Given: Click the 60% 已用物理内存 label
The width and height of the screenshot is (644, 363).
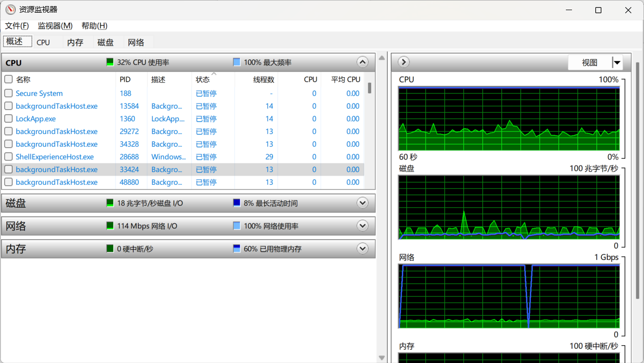Looking at the screenshot, I should coord(273,249).
